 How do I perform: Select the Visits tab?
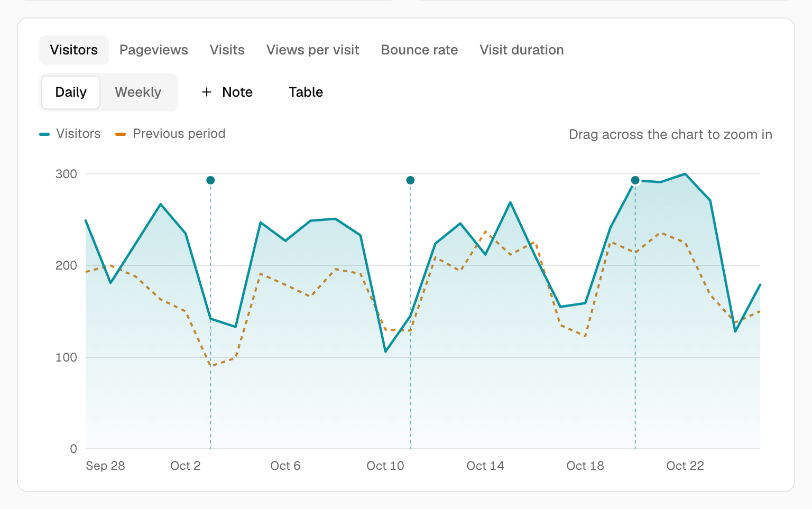[x=227, y=50]
